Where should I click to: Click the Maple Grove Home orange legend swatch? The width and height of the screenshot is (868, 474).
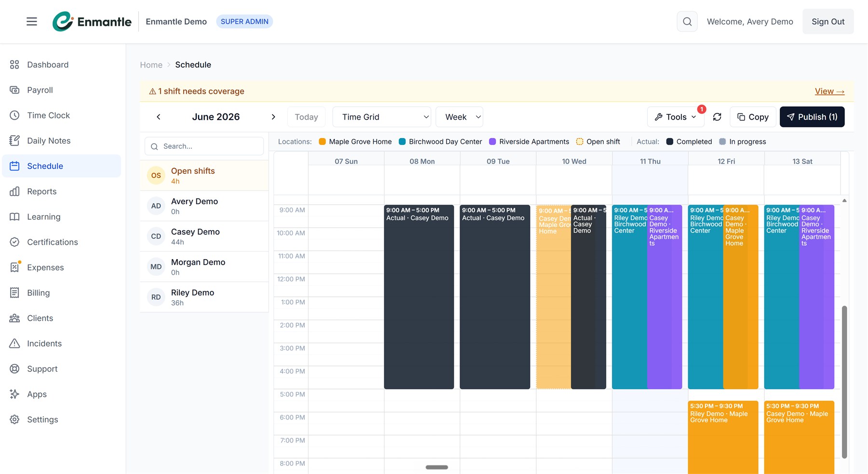pyautogui.click(x=322, y=141)
